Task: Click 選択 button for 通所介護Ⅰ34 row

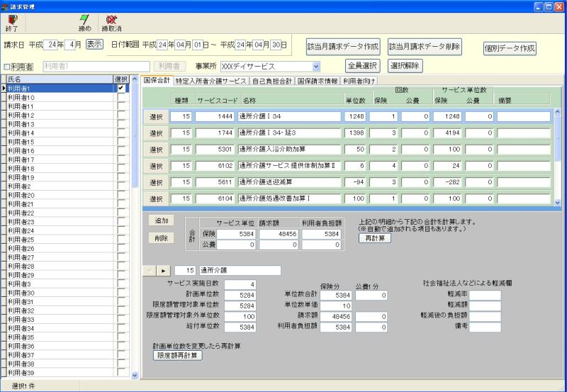Action: (x=156, y=117)
